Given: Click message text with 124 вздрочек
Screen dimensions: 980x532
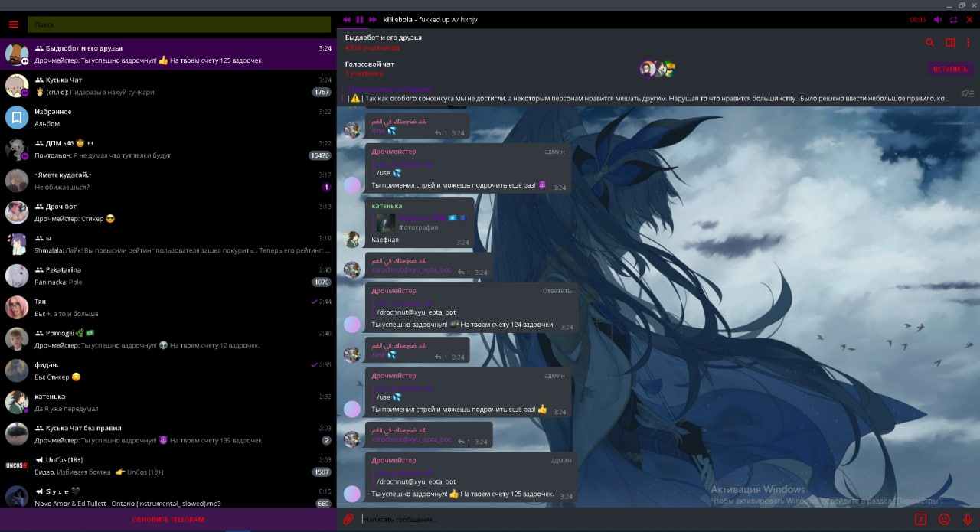Looking at the screenshot, I should [463, 325].
